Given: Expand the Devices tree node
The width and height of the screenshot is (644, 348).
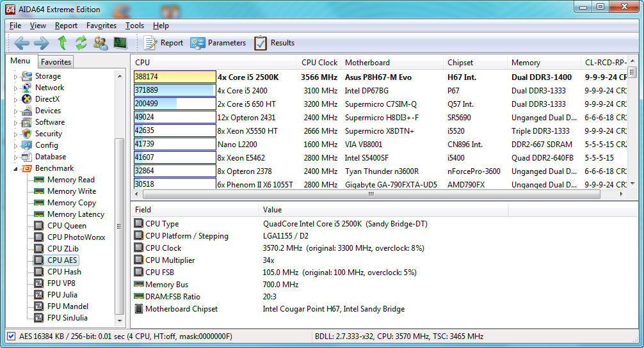Looking at the screenshot, I should (15, 111).
